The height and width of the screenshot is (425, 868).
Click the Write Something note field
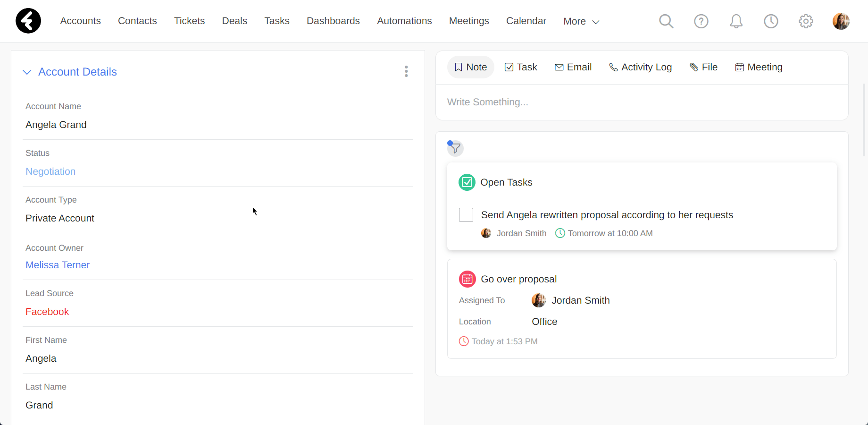tap(642, 102)
